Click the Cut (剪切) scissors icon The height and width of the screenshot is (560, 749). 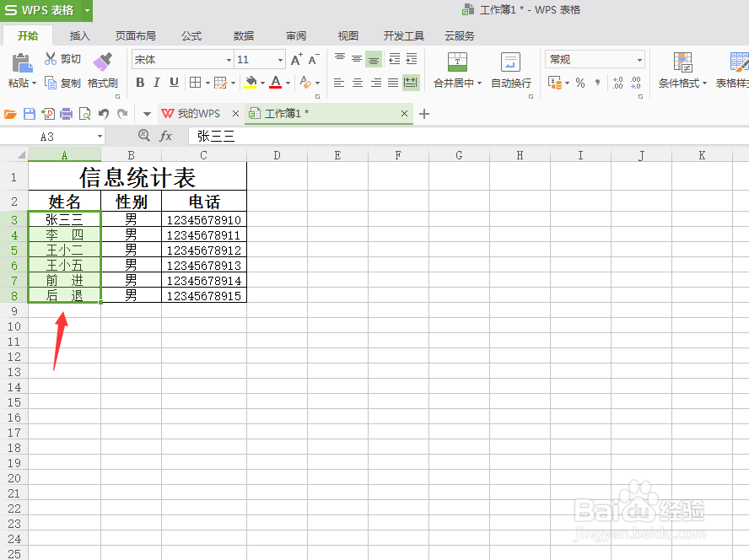coord(49,57)
